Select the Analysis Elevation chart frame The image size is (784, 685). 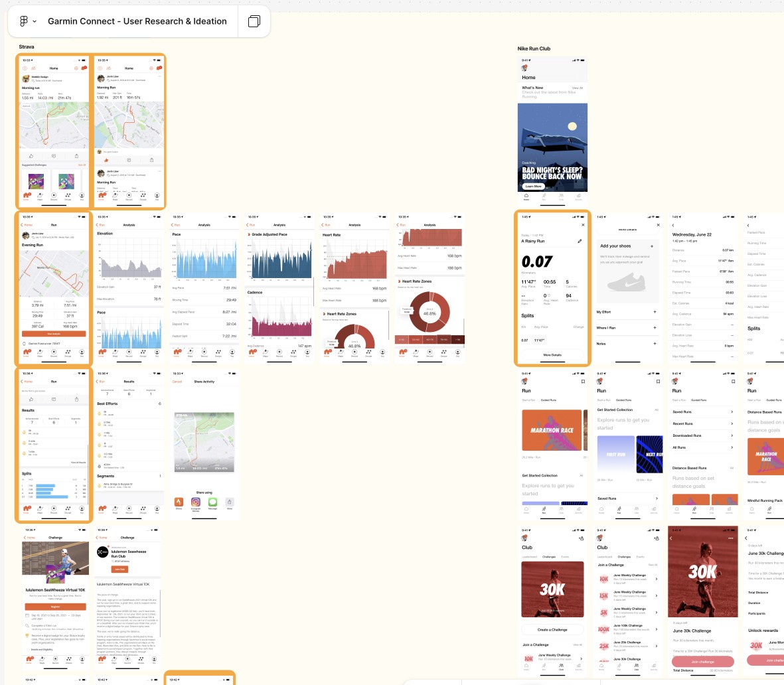click(129, 259)
